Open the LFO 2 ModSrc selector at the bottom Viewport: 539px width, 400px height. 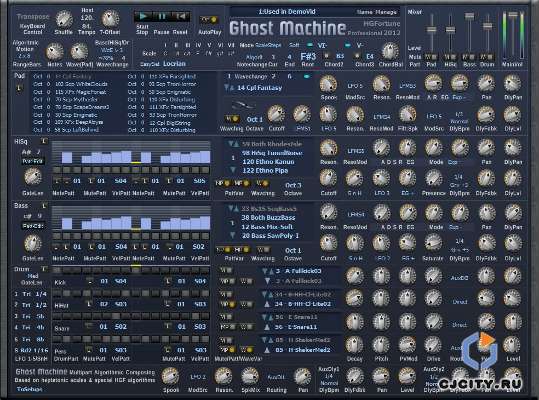point(198,377)
